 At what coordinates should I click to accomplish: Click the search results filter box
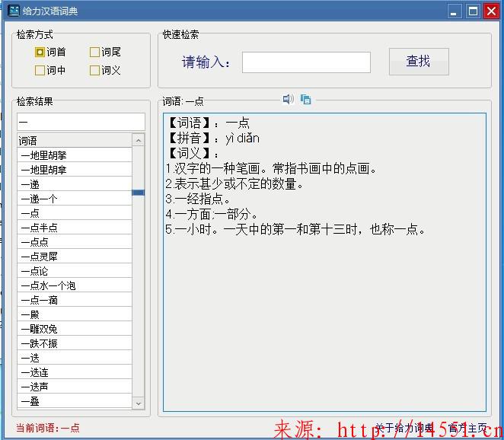81,122
